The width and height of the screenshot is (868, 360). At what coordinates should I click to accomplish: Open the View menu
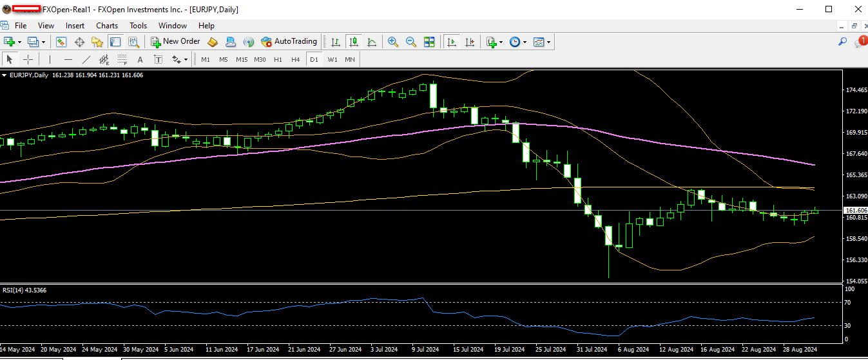click(x=46, y=26)
